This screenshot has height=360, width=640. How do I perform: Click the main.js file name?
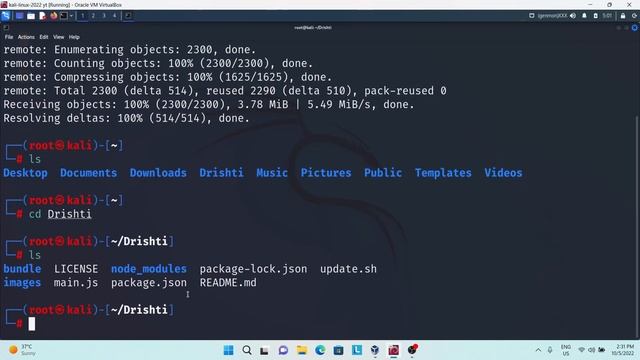(76, 282)
